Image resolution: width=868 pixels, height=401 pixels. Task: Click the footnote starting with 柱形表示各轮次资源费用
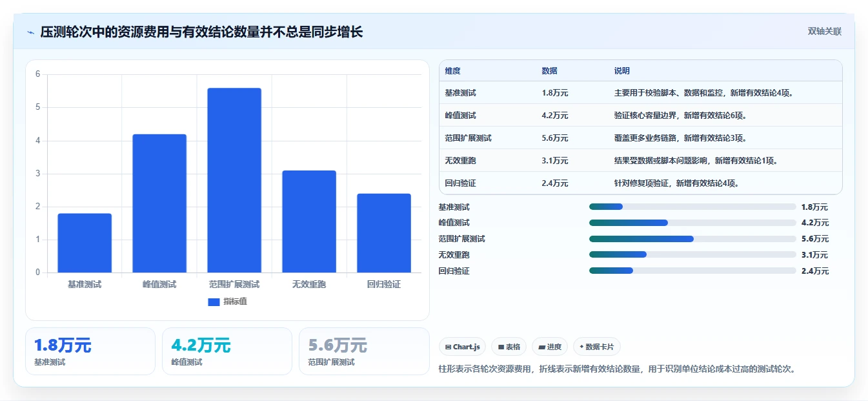[x=618, y=369]
